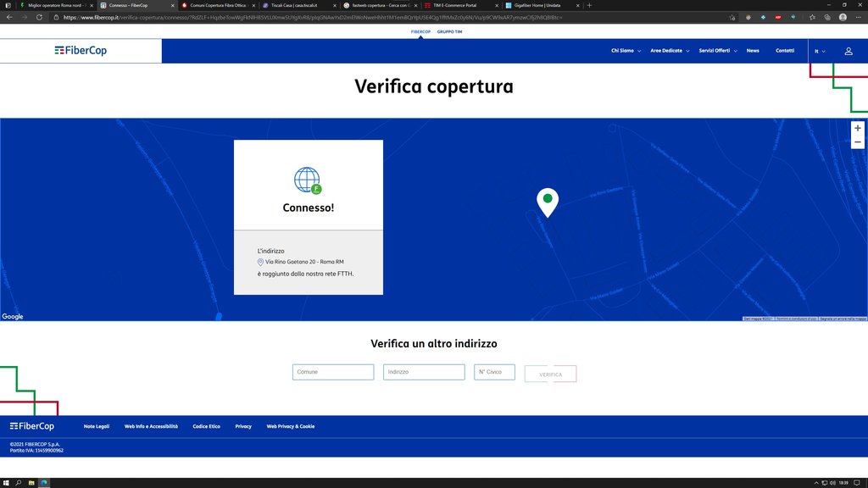The height and width of the screenshot is (488, 868).
Task: Switch to TIM E-Commerce Portal tab
Action: click(x=462, y=5)
